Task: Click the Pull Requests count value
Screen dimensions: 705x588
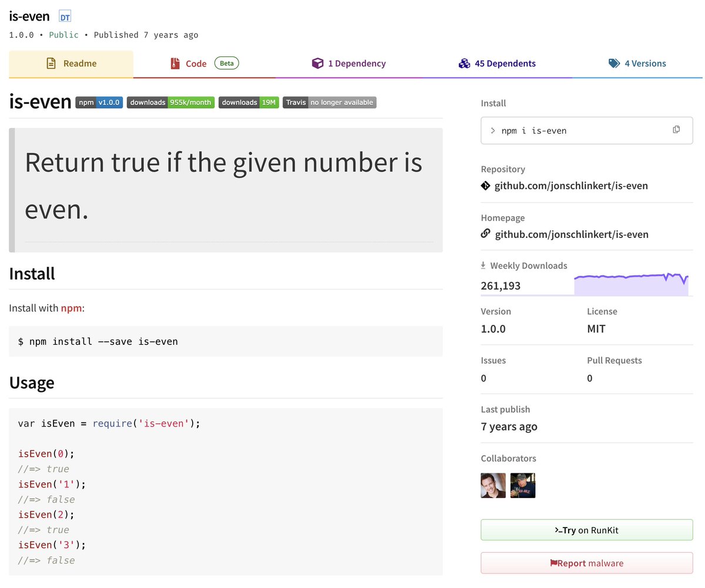Action: click(590, 378)
